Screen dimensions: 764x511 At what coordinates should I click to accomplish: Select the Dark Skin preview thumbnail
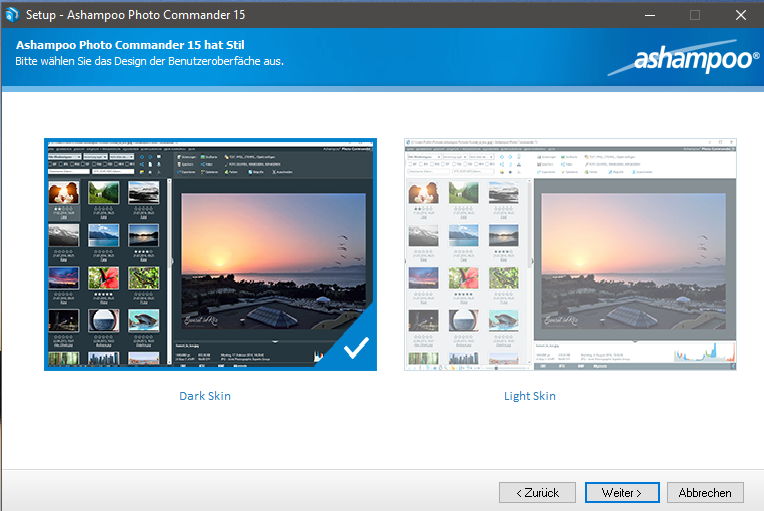210,254
